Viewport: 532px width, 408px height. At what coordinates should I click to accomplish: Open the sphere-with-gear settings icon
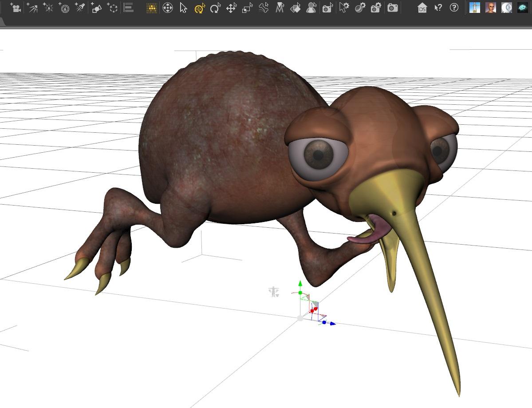point(360,8)
